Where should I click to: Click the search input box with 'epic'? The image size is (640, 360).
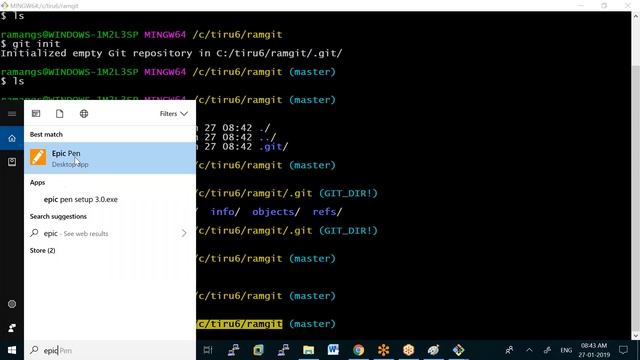[110, 350]
